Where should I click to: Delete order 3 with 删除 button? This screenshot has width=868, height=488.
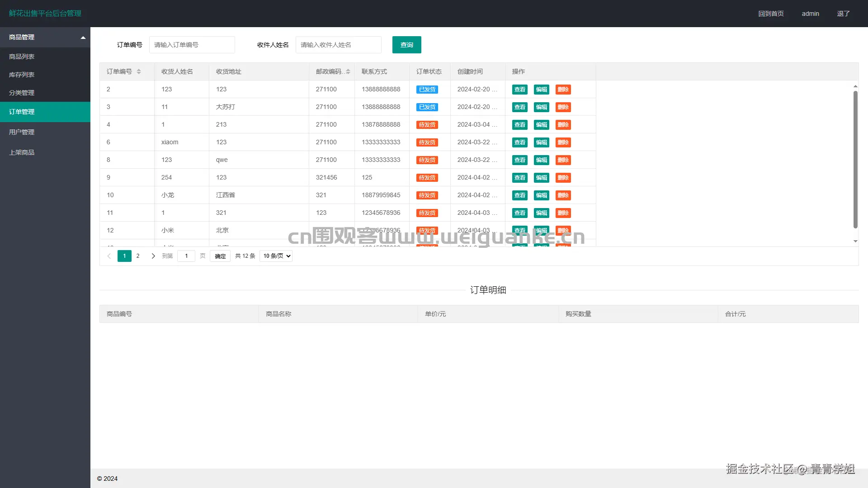pos(563,107)
